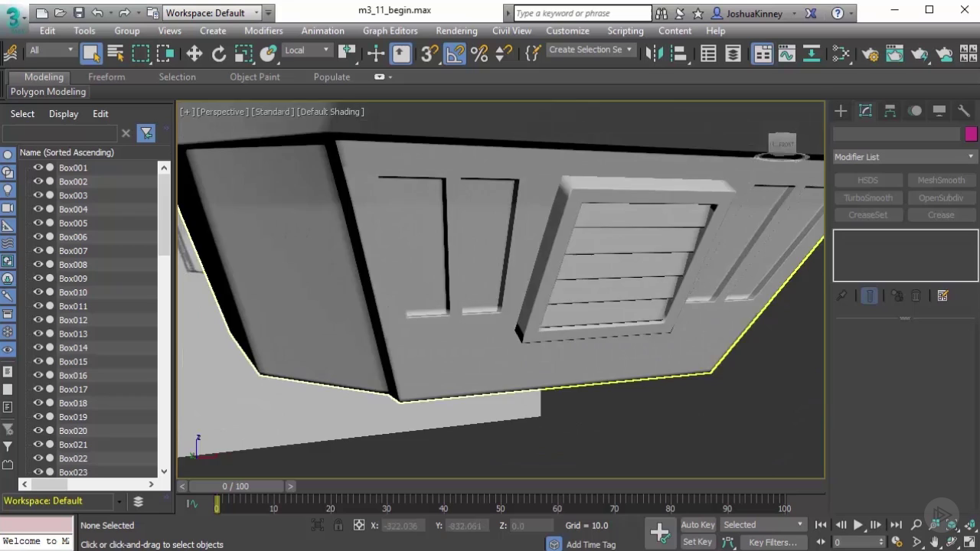980x551 pixels.
Task: Select the Pan View hand tool
Action: 934,542
